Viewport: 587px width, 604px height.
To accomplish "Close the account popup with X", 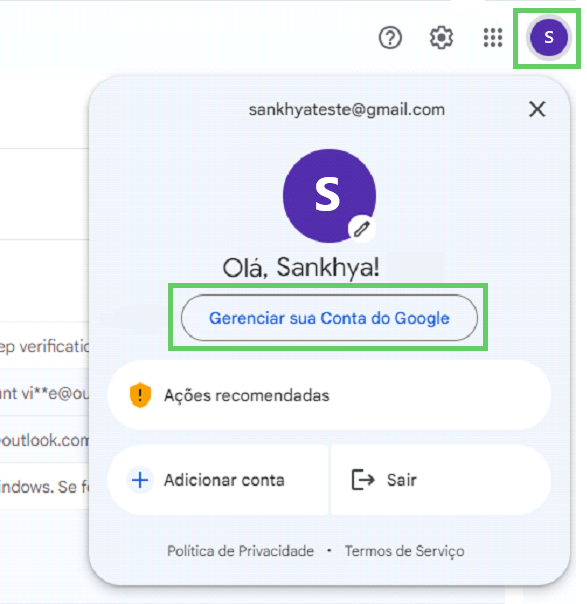I will [537, 109].
